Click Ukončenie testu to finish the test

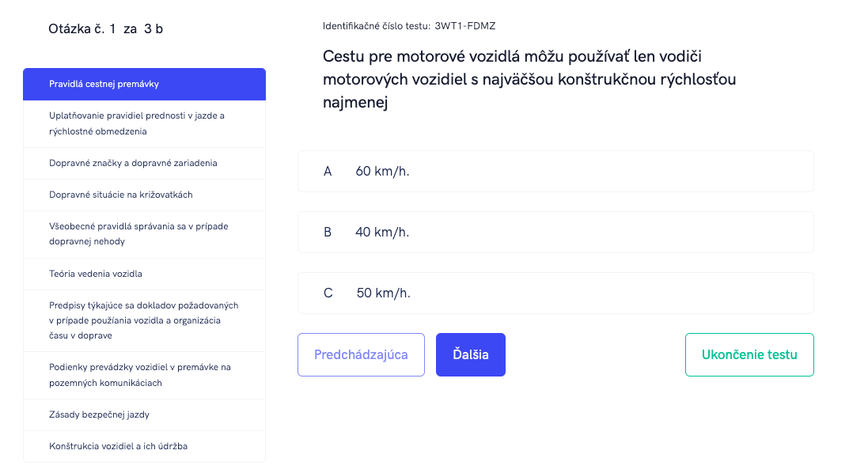click(749, 354)
